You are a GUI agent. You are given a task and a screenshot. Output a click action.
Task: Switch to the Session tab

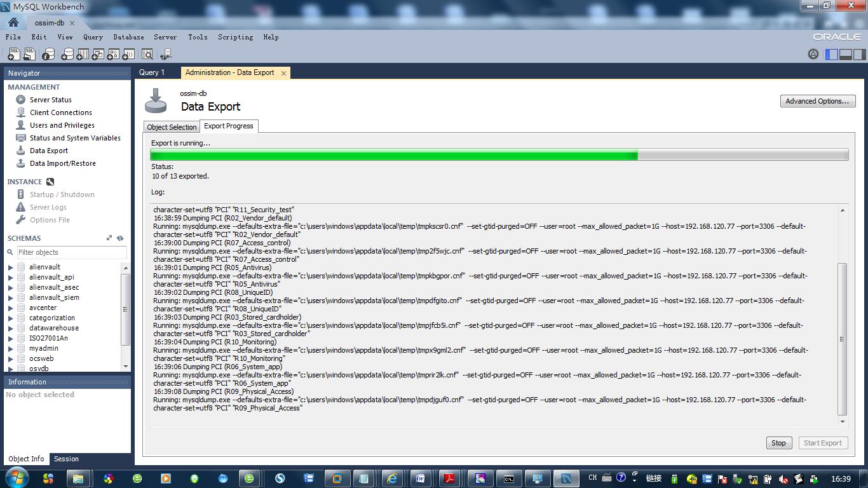pos(66,459)
